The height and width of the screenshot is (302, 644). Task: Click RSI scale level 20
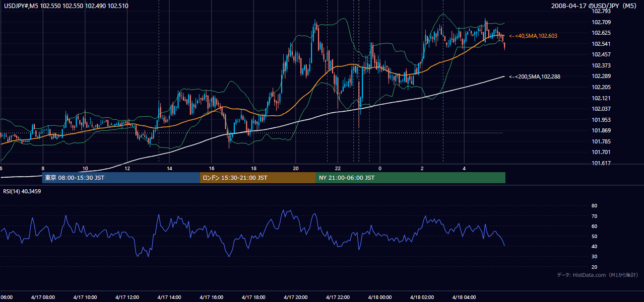click(594, 267)
